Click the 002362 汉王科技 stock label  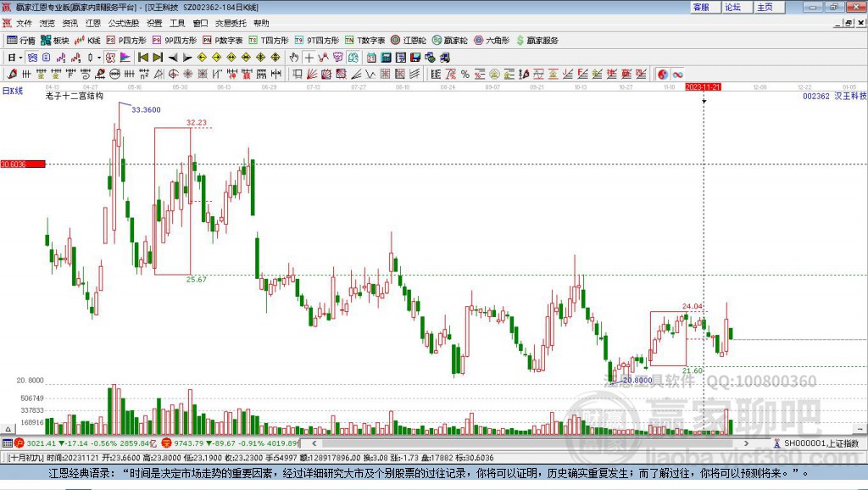pos(834,96)
